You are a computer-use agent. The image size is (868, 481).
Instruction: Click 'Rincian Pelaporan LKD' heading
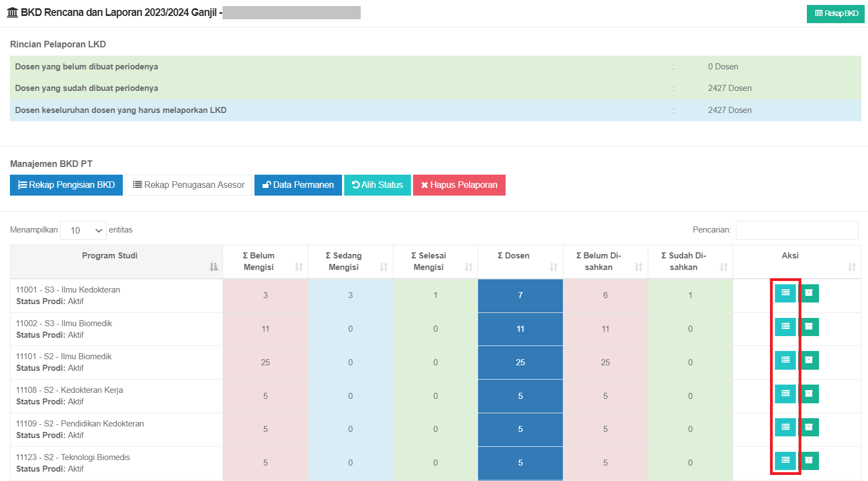click(x=58, y=45)
